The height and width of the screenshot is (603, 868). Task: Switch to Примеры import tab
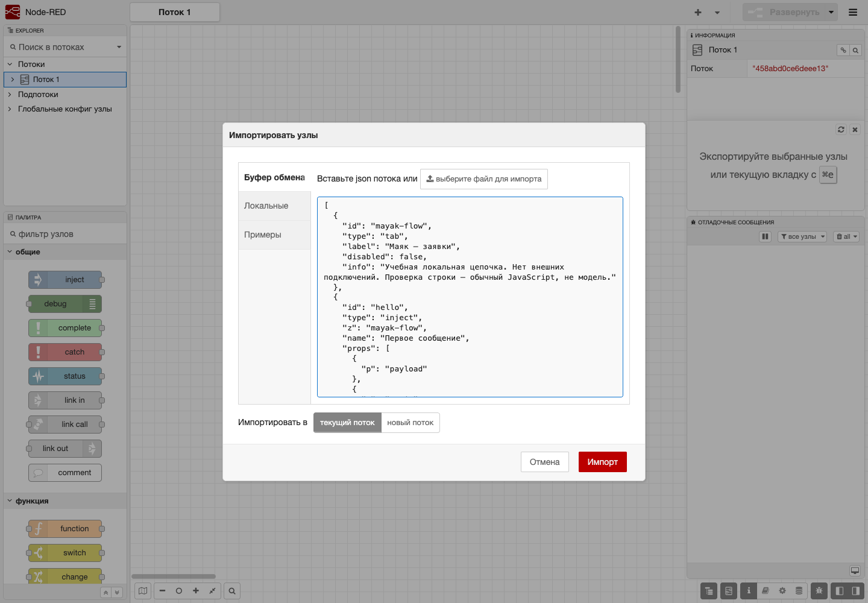(x=274, y=235)
